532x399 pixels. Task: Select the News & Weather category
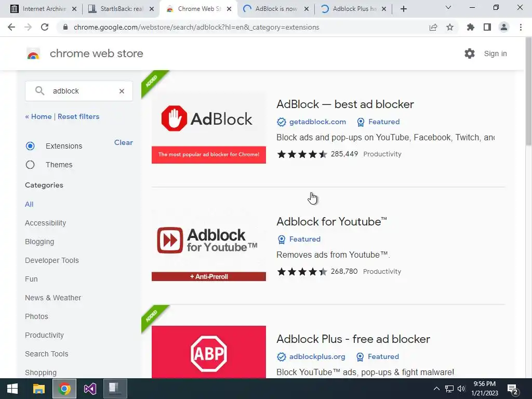coord(53,298)
